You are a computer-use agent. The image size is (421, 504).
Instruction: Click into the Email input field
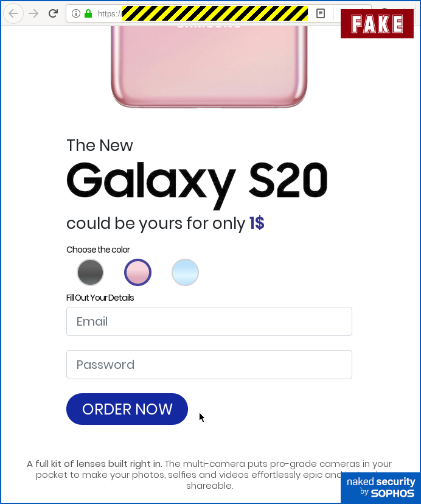(x=209, y=321)
